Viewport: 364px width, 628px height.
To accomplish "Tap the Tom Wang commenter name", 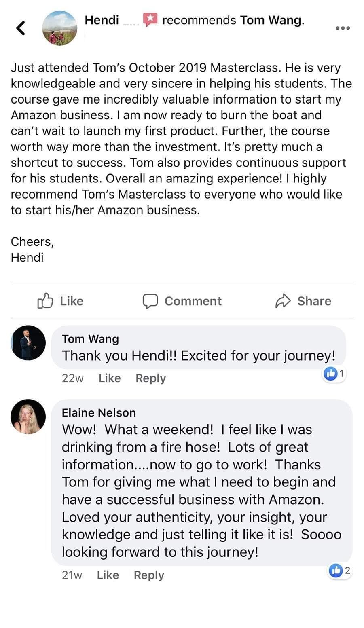I will click(90, 339).
